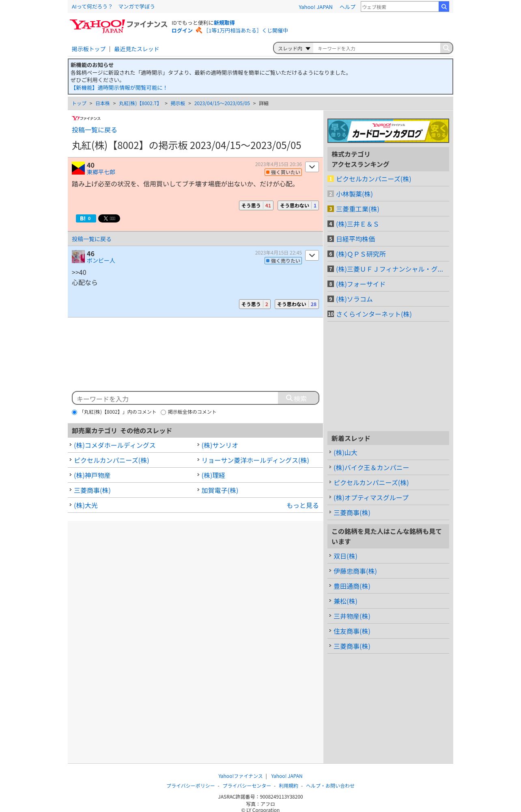
Task: Click the ログイン link
Action: (182, 30)
